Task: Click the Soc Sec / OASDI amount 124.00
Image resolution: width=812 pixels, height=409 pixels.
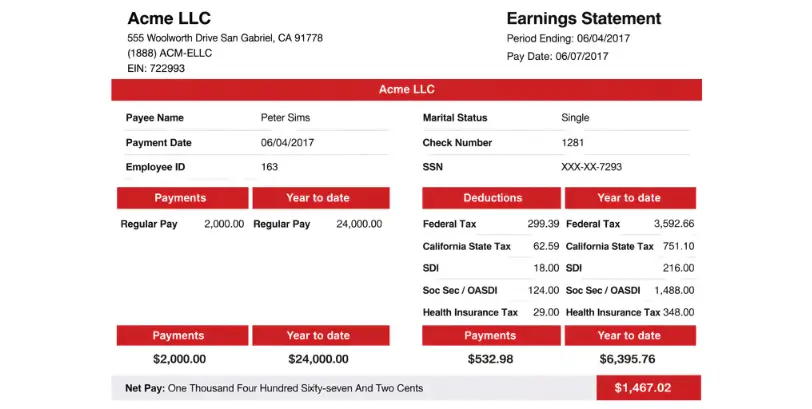Action: tap(542, 291)
